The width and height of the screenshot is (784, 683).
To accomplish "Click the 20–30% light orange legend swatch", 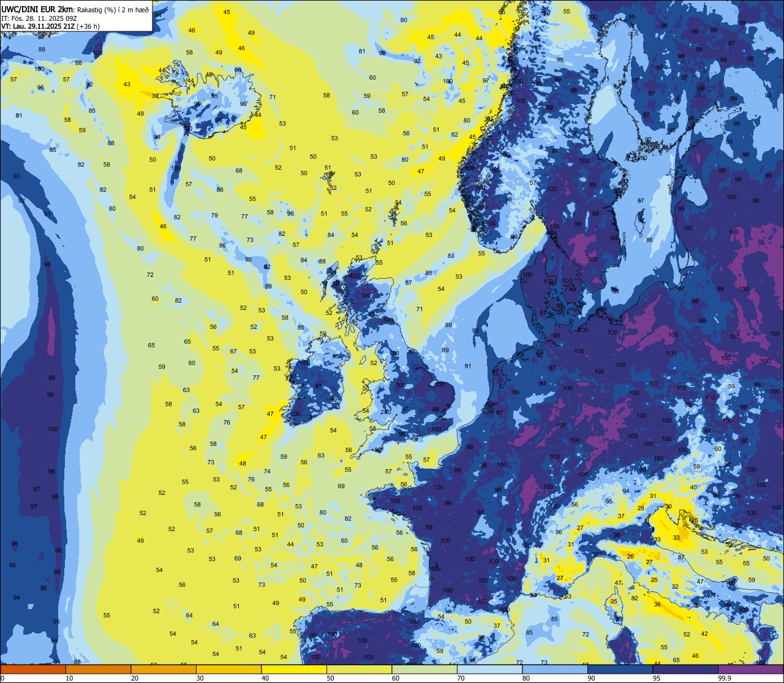I will pyautogui.click(x=164, y=669).
